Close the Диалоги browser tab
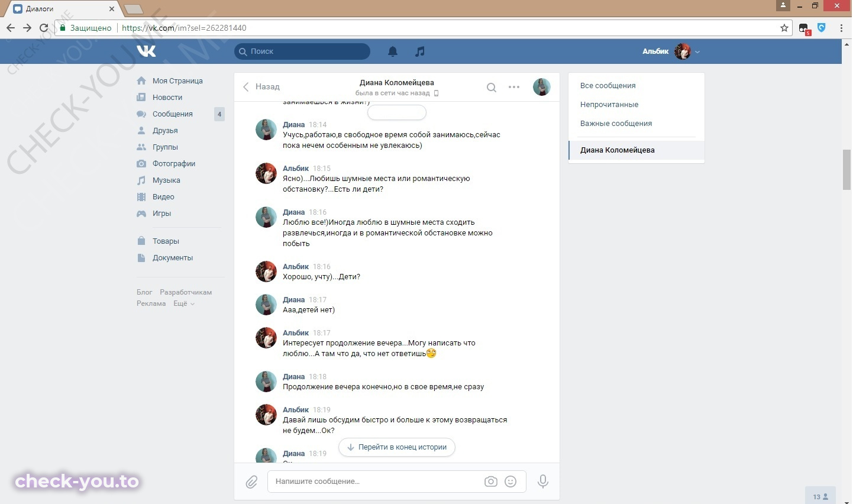Screen dimensions: 853x504 [111, 9]
